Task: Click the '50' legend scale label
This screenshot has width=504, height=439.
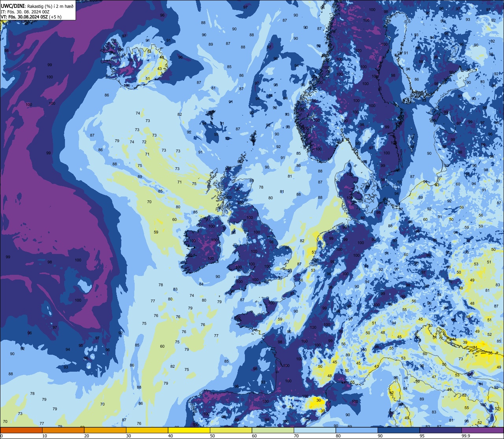Action: coord(212,436)
